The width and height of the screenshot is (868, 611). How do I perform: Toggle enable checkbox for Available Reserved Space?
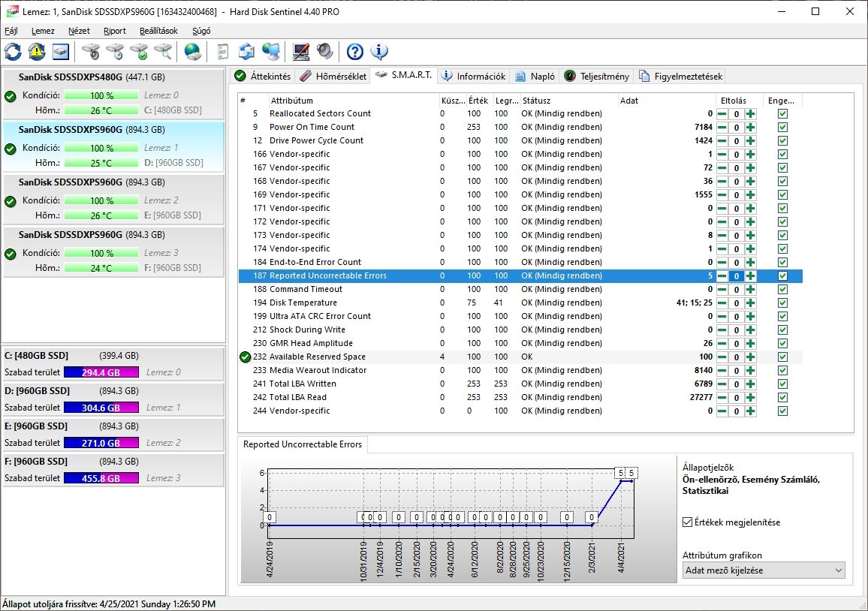(782, 357)
